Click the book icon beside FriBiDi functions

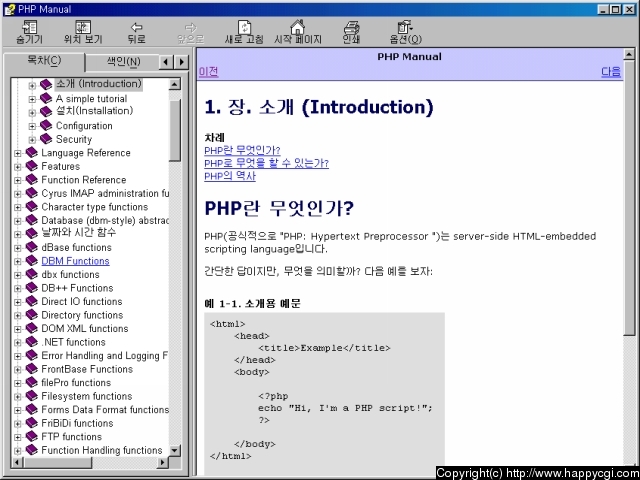(x=31, y=423)
